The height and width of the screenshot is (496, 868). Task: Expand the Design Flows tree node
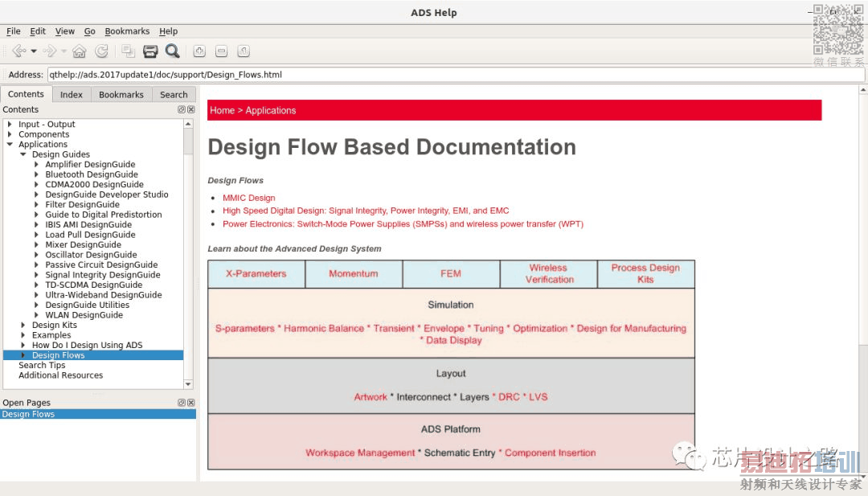click(x=23, y=355)
